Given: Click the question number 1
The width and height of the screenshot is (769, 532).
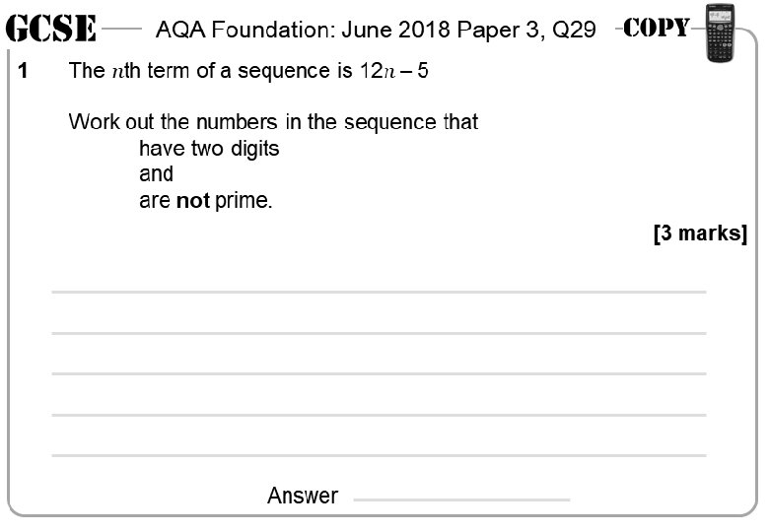Looking at the screenshot, I should [23, 71].
